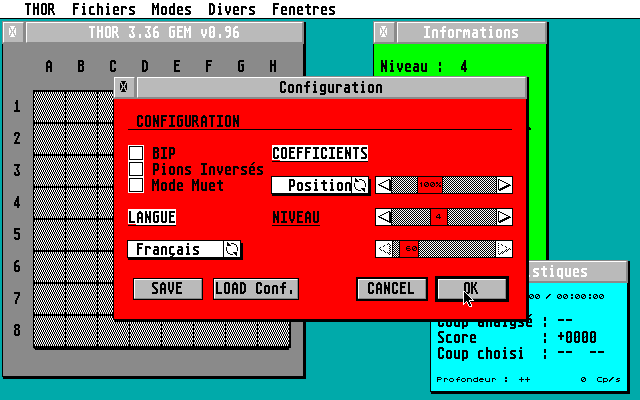Toggle the Pions Inversés checkbox

(136, 169)
